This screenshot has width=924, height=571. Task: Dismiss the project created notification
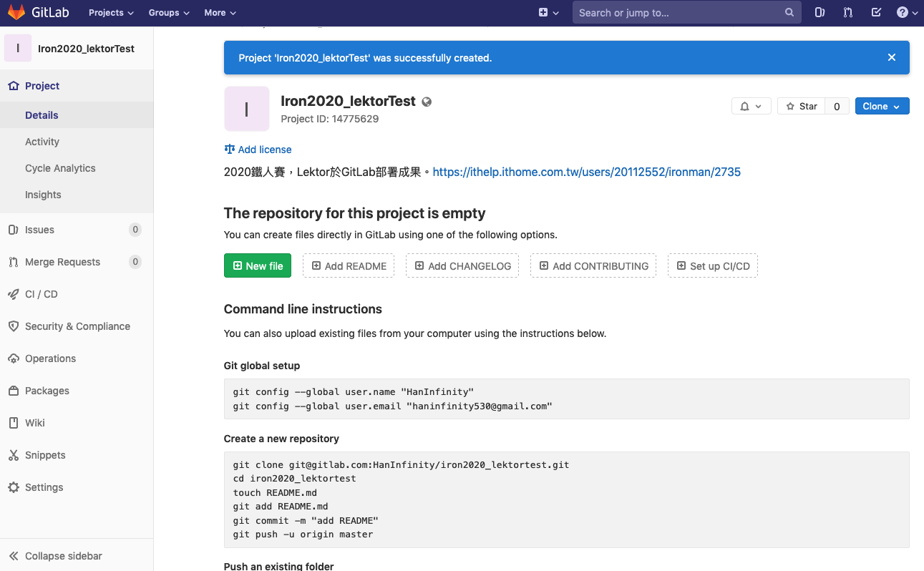coord(891,57)
